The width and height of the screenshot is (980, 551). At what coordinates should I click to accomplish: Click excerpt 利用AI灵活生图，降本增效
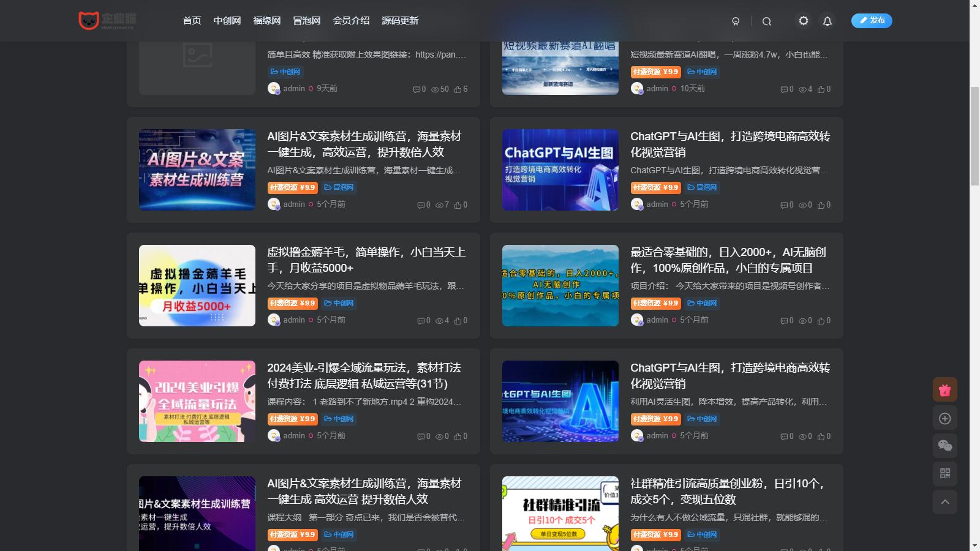[729, 402]
